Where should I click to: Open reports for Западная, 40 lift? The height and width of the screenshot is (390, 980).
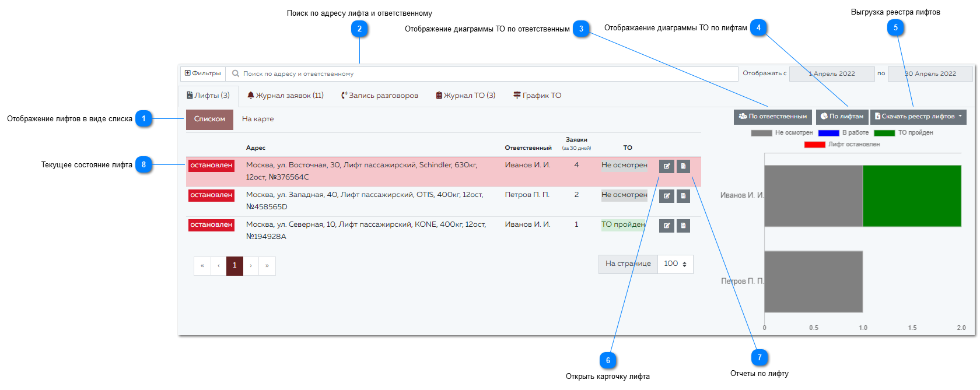683,196
